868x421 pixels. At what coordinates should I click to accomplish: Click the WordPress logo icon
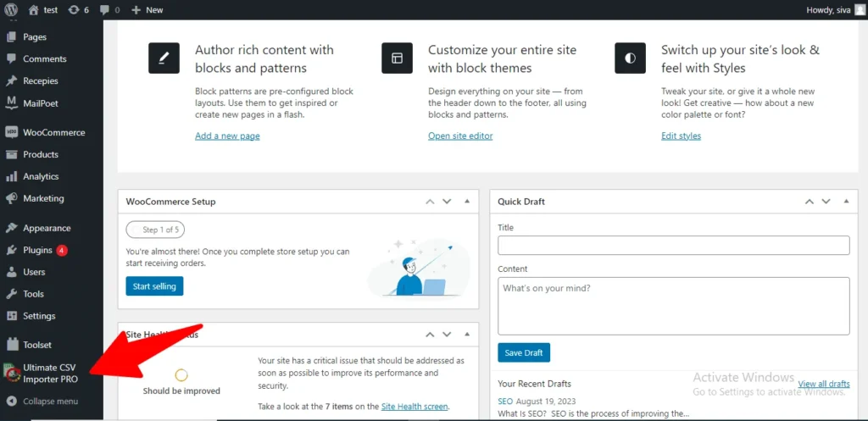11,10
